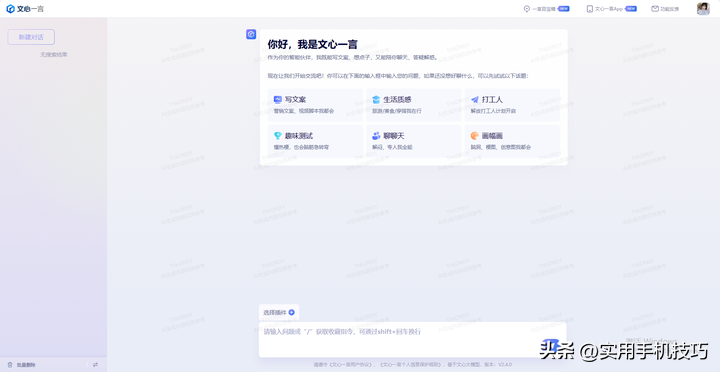Open 一言百宝箱 via its pin icon
Image resolution: width=720 pixels, height=372 pixels.
[527, 9]
